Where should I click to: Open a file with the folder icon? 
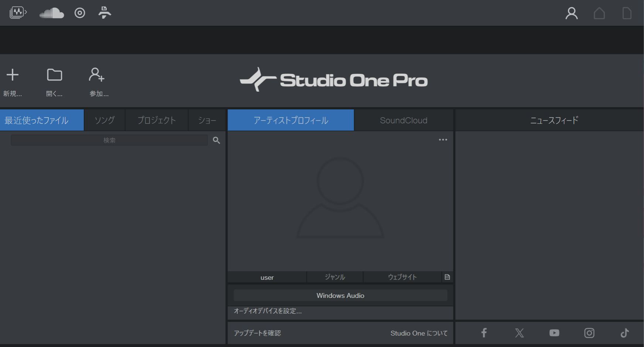(x=55, y=75)
